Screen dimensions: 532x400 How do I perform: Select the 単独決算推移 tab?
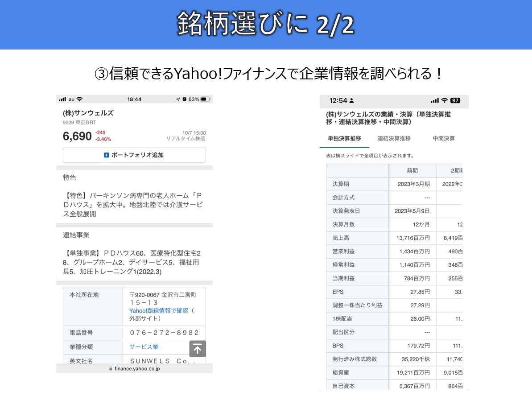[x=344, y=138]
